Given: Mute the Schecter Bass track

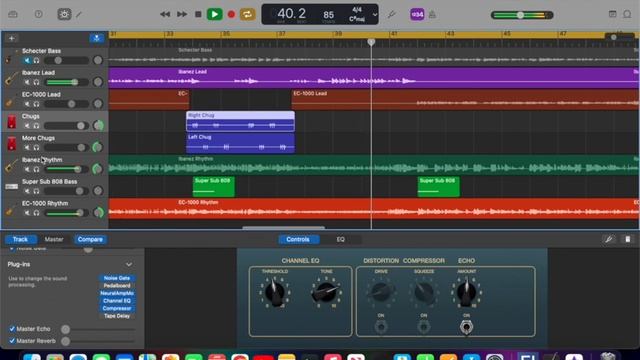Looking at the screenshot, I should 27,60.
